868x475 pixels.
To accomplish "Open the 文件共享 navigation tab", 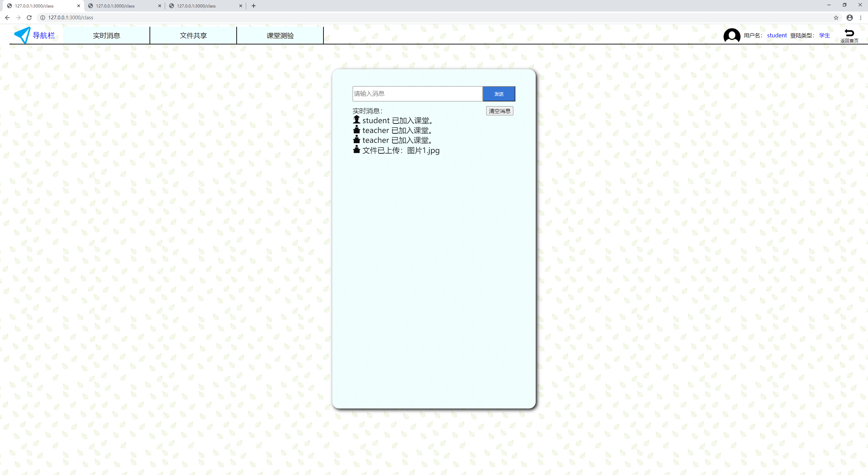I will [193, 36].
